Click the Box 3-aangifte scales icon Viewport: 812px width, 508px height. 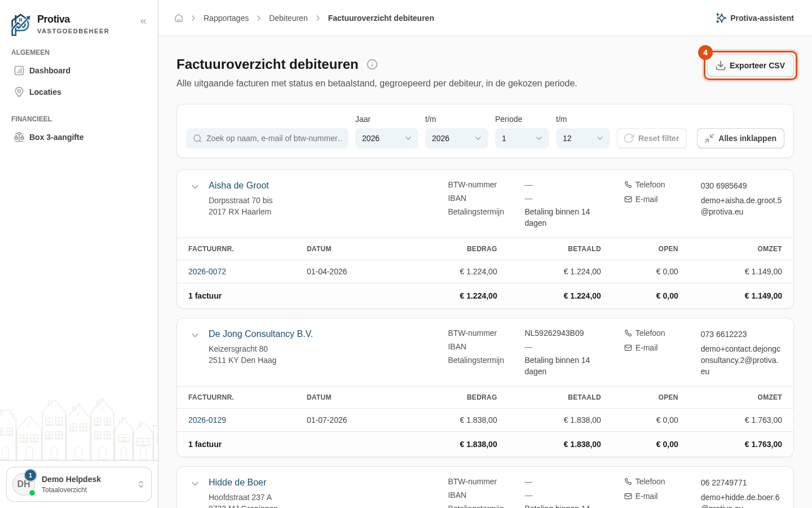(x=19, y=137)
